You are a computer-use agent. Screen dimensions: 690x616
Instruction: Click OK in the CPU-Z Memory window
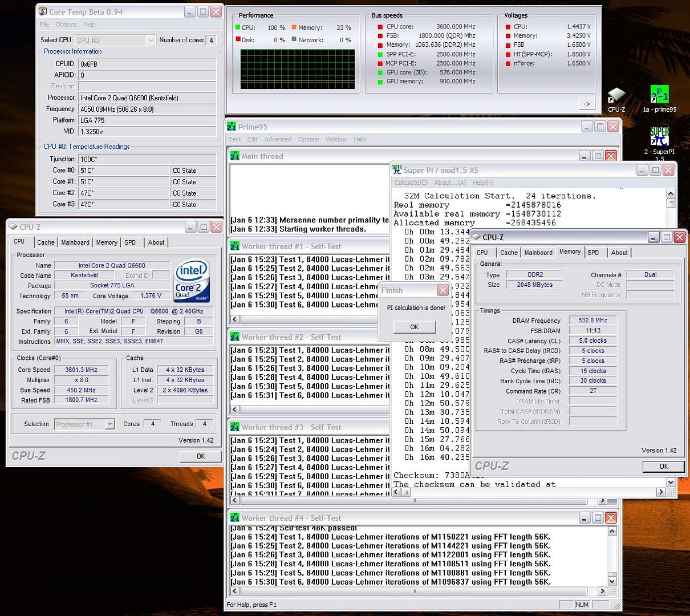click(x=663, y=467)
